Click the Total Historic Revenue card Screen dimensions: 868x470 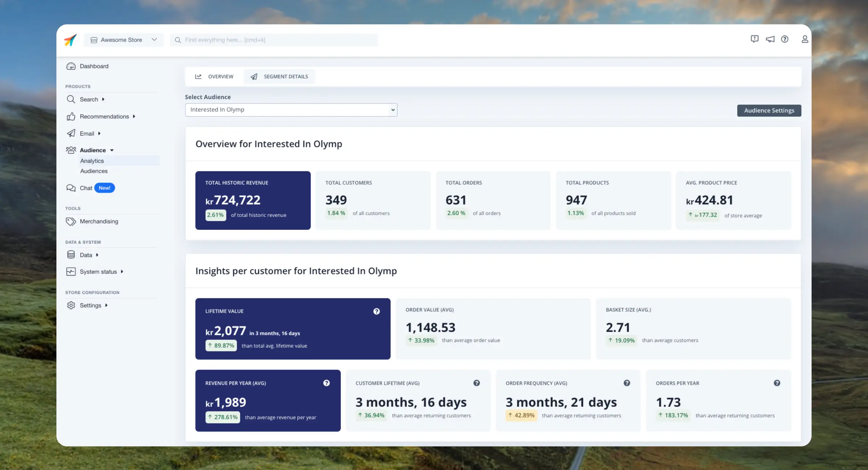click(253, 200)
